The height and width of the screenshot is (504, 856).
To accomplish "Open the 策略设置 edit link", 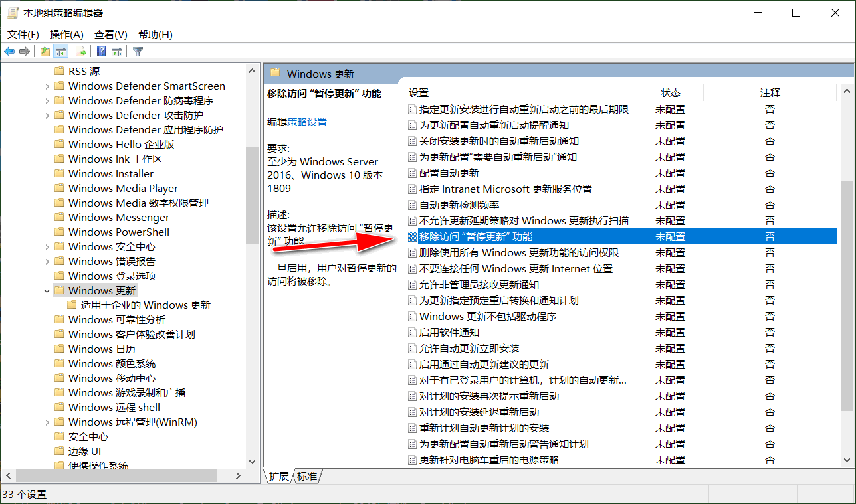I will click(307, 122).
